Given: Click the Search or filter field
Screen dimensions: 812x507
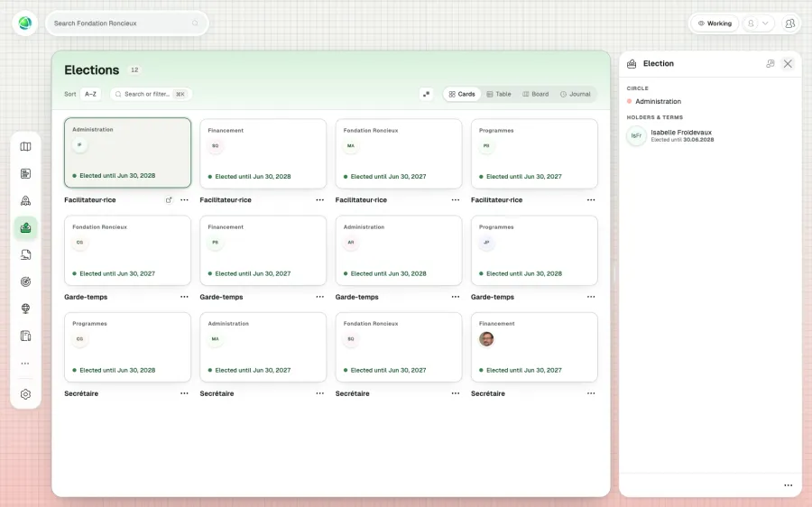Looking at the screenshot, I should click(x=151, y=94).
